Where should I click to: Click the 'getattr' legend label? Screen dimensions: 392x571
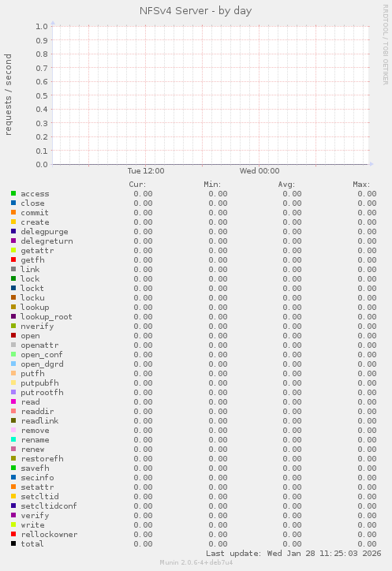pos(37,251)
